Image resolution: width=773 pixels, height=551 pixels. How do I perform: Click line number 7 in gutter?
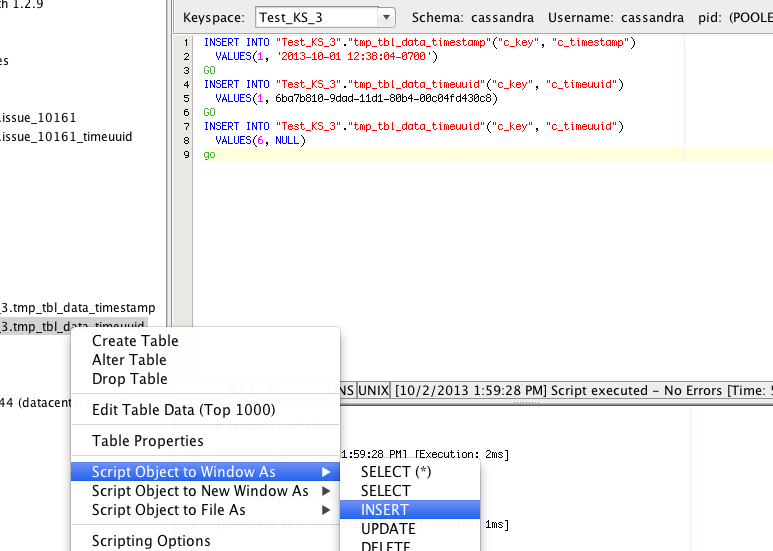186,126
